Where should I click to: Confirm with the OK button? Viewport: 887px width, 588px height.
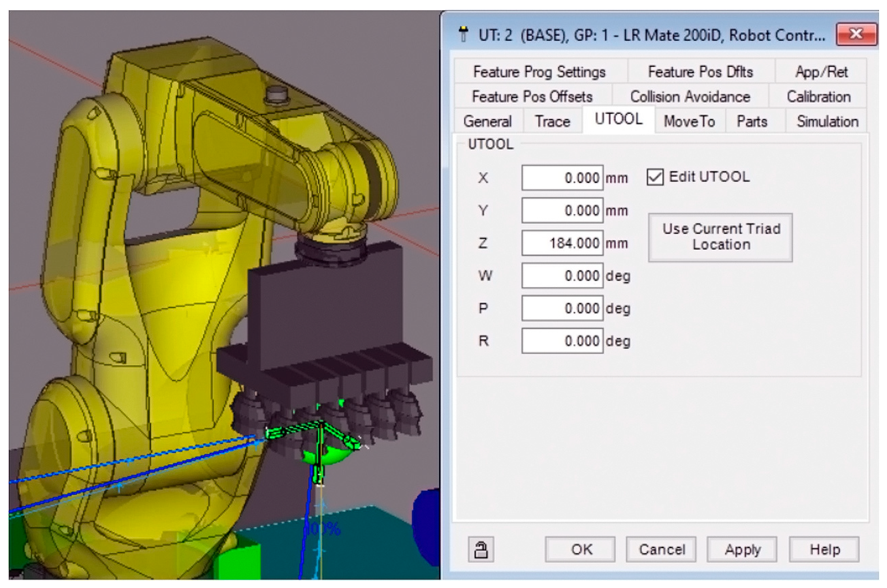(x=580, y=549)
